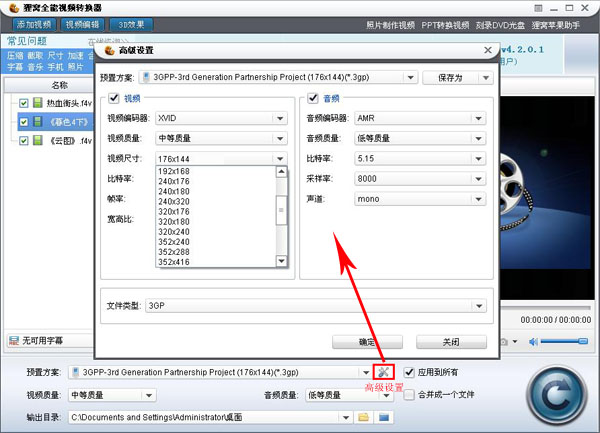The width and height of the screenshot is (600, 433).
Task: Open the dropdown arrow next to the snapshot camera
Action: tap(515, 342)
